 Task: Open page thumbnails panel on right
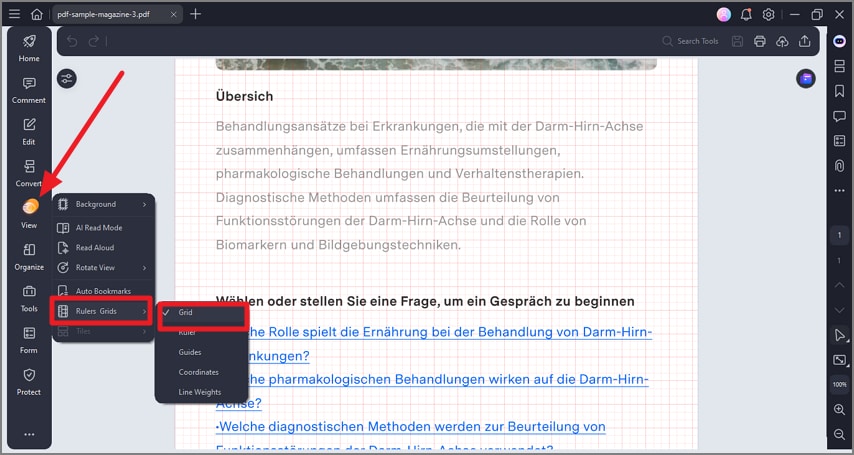[839, 66]
